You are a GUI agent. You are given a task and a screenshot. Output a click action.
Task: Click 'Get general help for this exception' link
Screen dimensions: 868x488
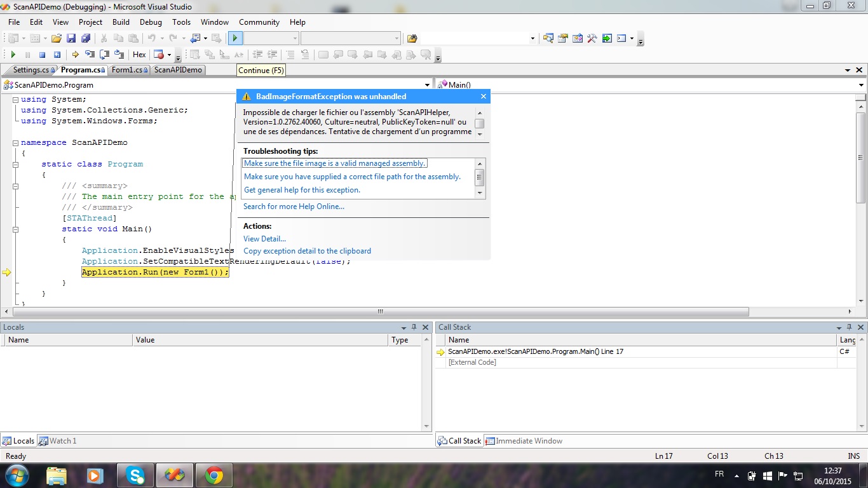coord(302,190)
